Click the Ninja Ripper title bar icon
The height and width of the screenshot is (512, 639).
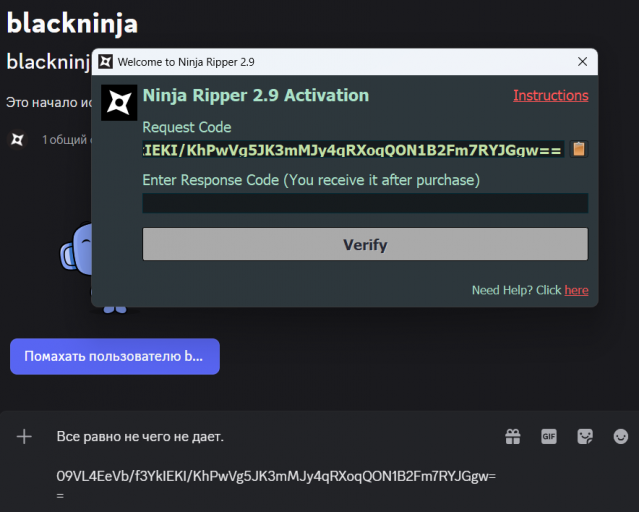click(x=106, y=62)
